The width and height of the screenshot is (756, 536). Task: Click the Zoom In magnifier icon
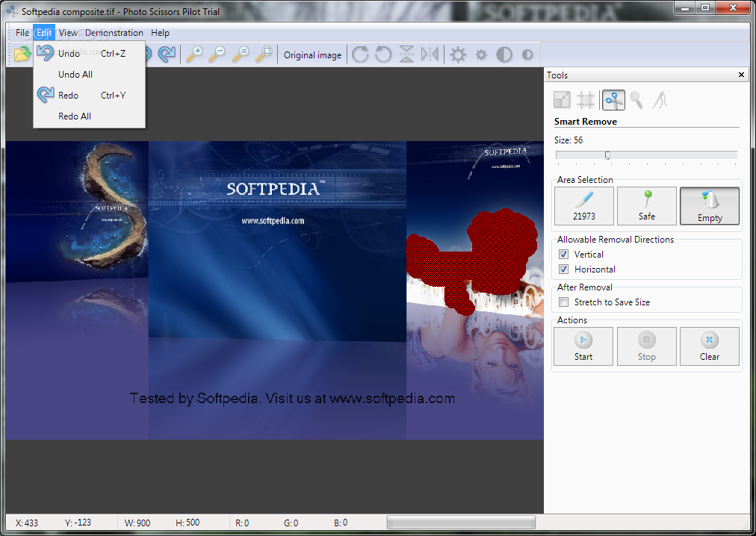(x=194, y=54)
